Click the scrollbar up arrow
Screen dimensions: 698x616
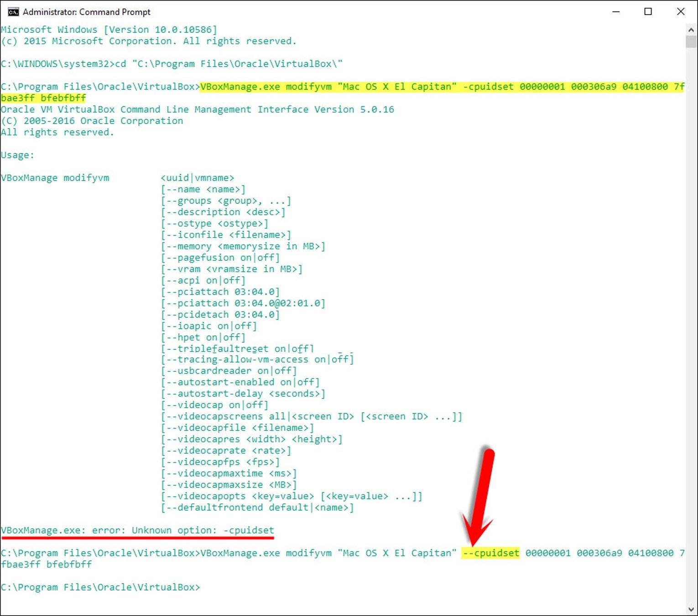(x=691, y=30)
